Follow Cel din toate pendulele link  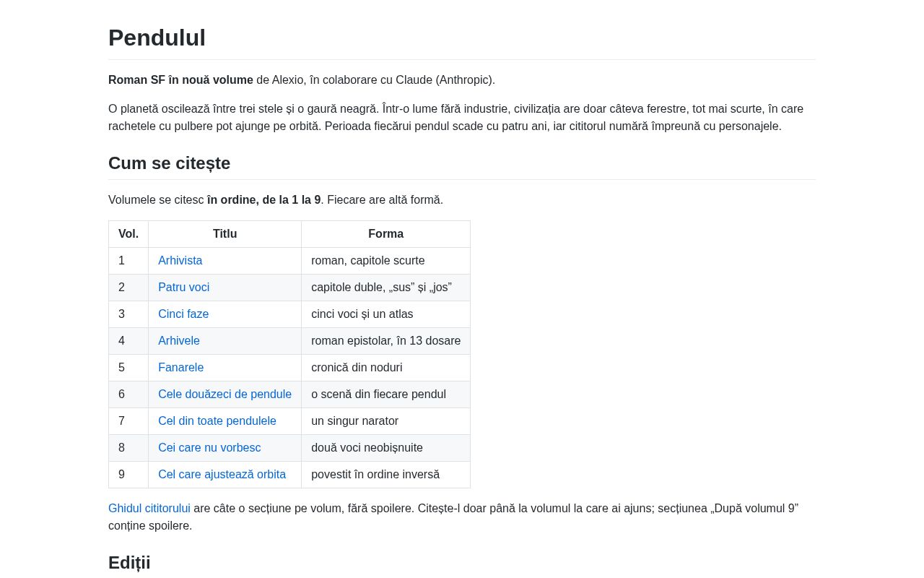pos(217,421)
